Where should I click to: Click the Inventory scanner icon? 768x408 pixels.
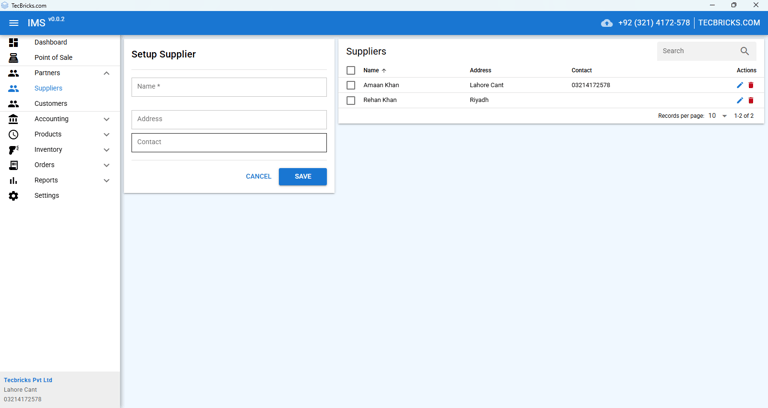(x=14, y=150)
